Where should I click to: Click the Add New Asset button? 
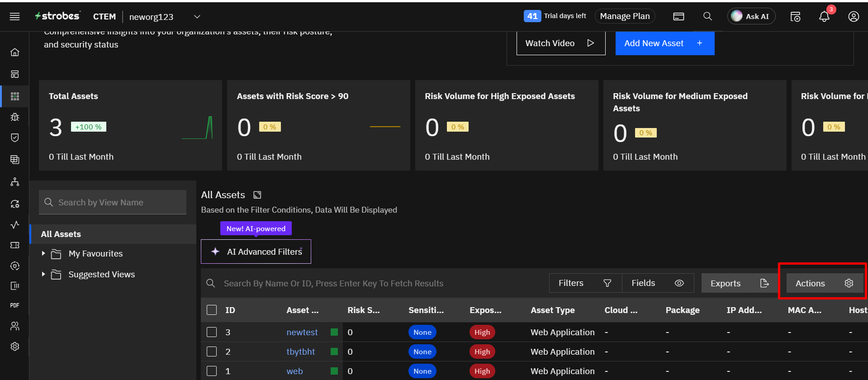pos(664,43)
